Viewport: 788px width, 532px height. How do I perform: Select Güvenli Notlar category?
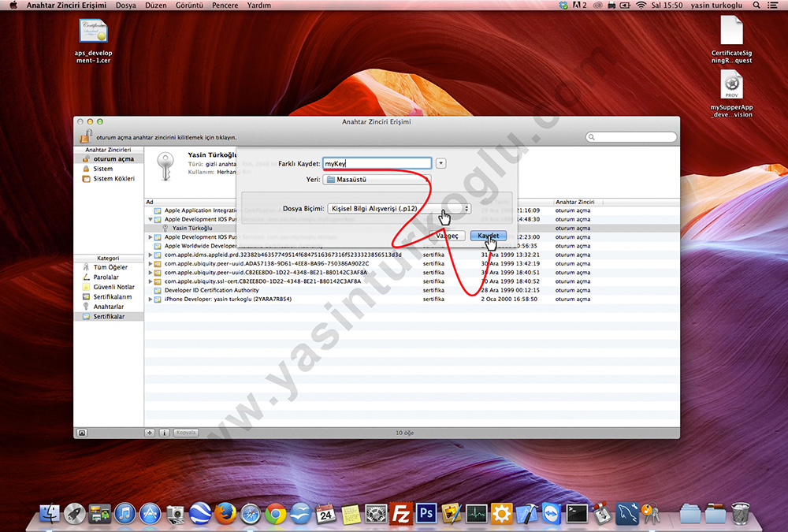click(x=109, y=287)
